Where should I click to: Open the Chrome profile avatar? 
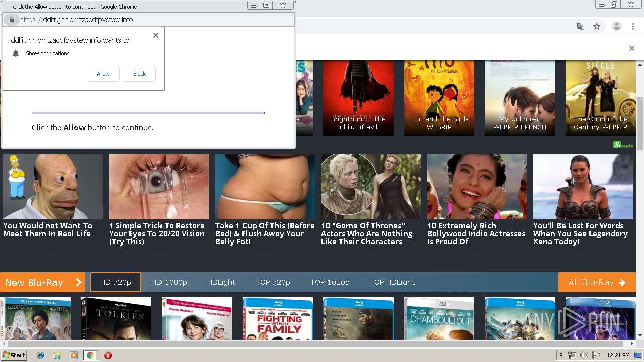click(x=616, y=26)
